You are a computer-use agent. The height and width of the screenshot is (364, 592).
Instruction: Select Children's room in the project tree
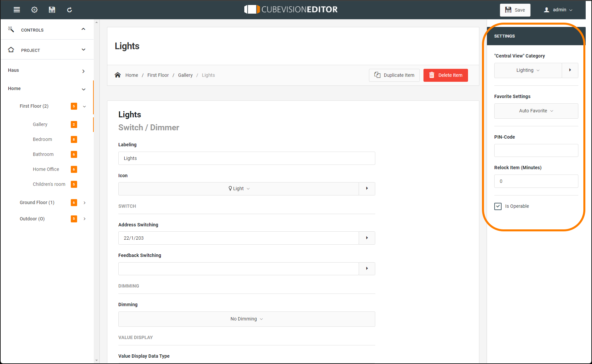click(x=49, y=184)
